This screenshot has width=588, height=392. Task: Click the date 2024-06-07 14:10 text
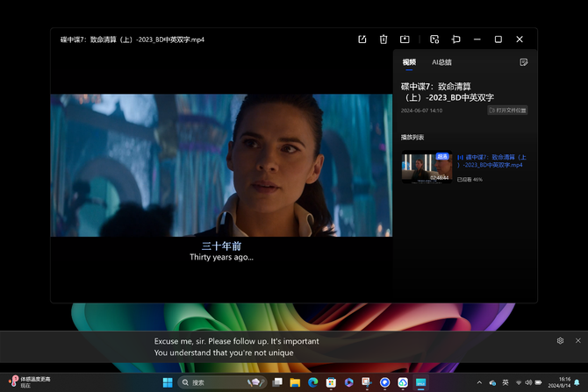tap(421, 110)
